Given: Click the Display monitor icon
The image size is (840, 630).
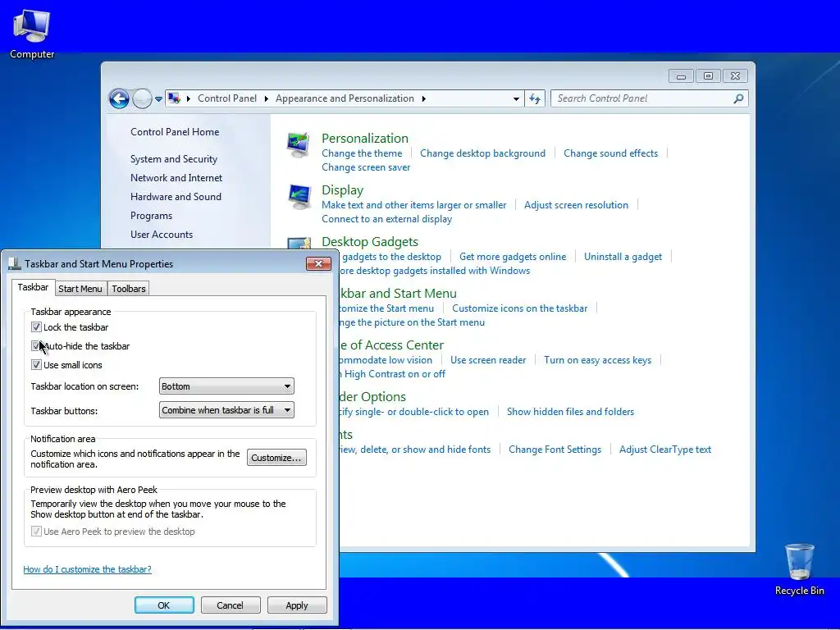Looking at the screenshot, I should point(299,197).
